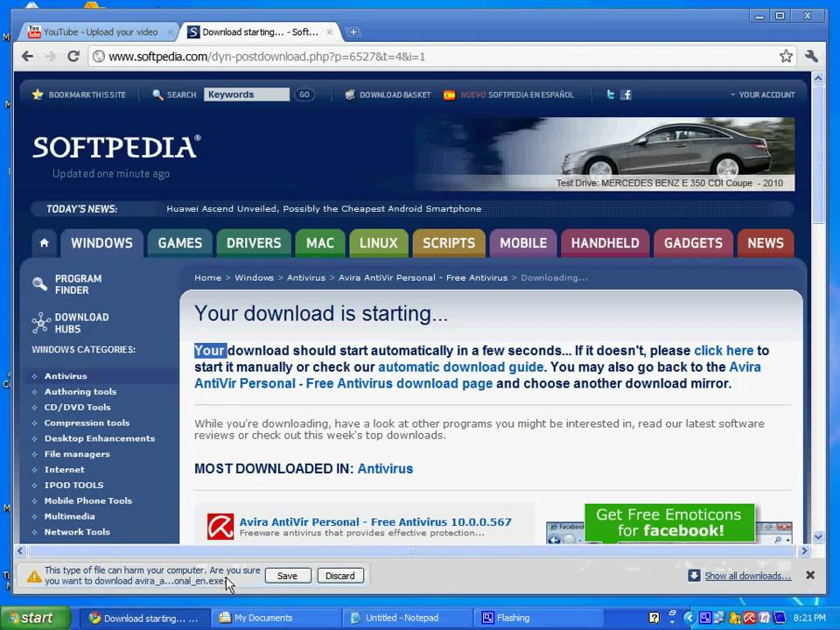
Task: Open Authoring tools category
Action: (80, 392)
